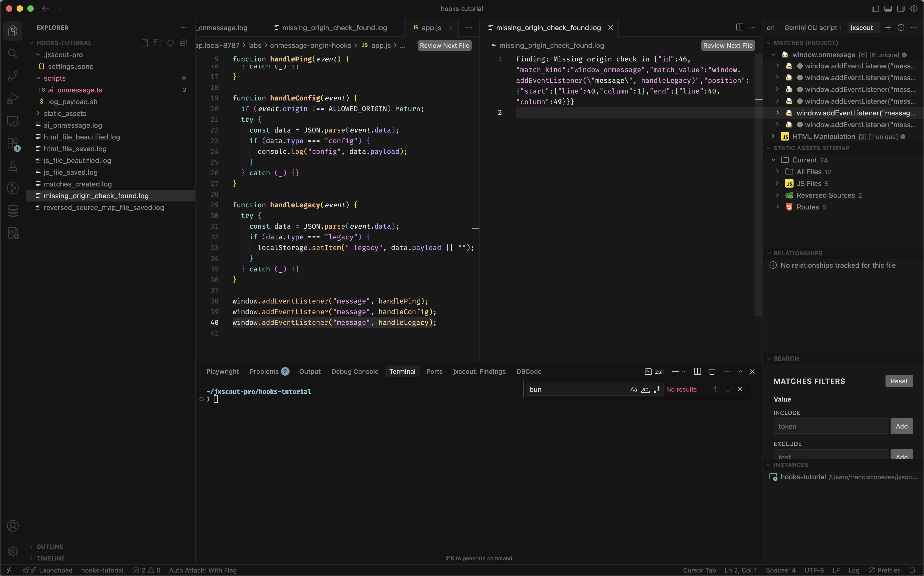Collapse the window.onmessage matches group
This screenshot has width=924, height=576.
point(773,55)
